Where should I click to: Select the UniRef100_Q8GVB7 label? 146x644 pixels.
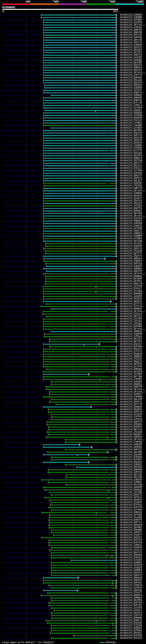pyautogui.click(x=131, y=50)
